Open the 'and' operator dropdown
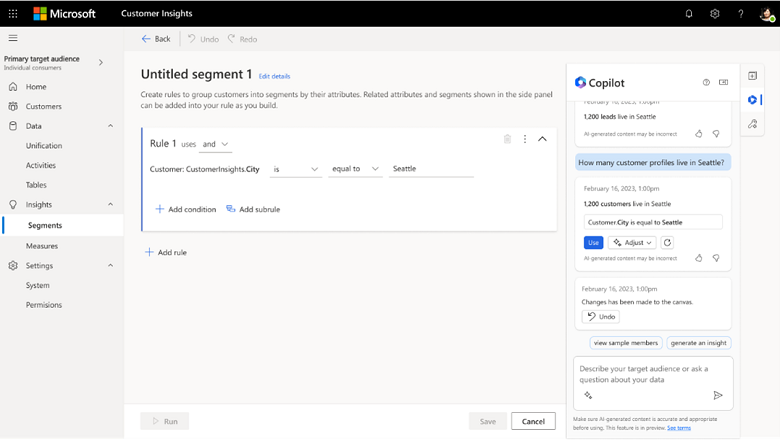The width and height of the screenshot is (780, 440). click(x=215, y=144)
